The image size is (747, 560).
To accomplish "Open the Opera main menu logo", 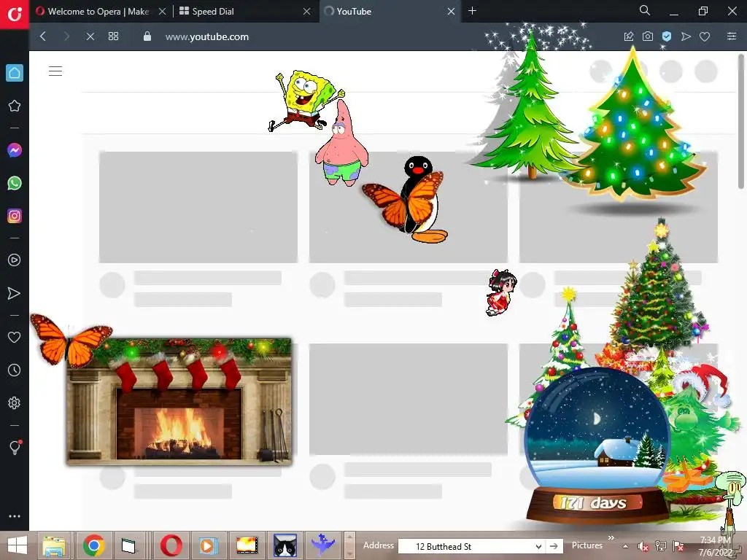I will pyautogui.click(x=15, y=14).
